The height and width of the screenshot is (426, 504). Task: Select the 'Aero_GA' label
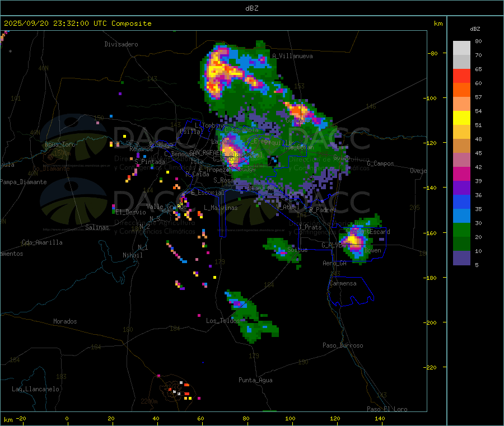(335, 263)
